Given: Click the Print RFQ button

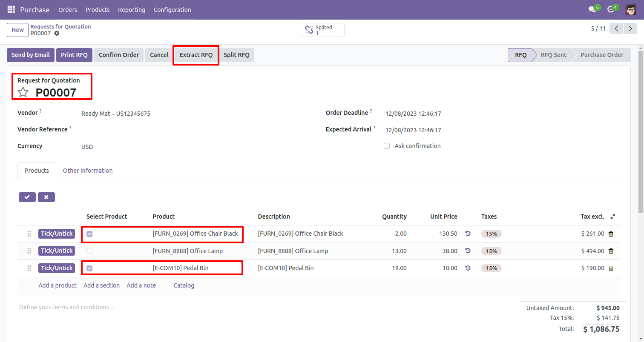Looking at the screenshot, I should [74, 55].
